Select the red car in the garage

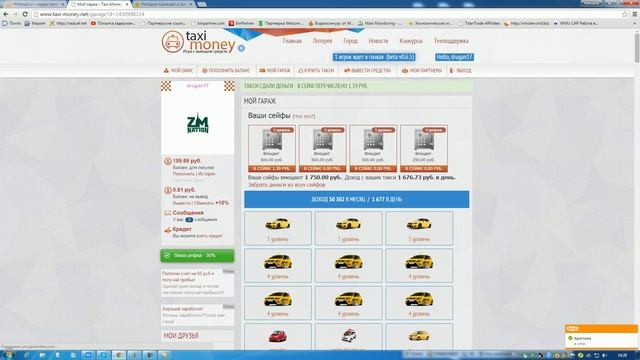[x=278, y=336]
